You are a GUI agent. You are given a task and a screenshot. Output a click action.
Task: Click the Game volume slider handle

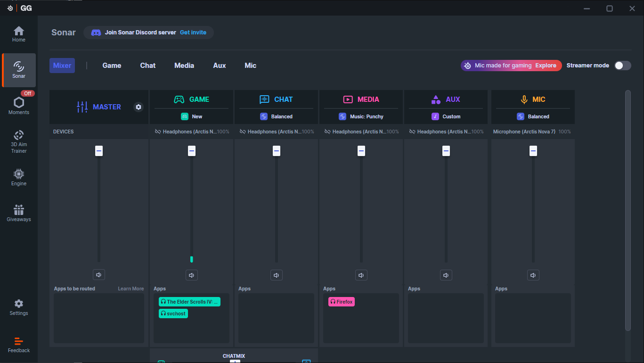192,151
